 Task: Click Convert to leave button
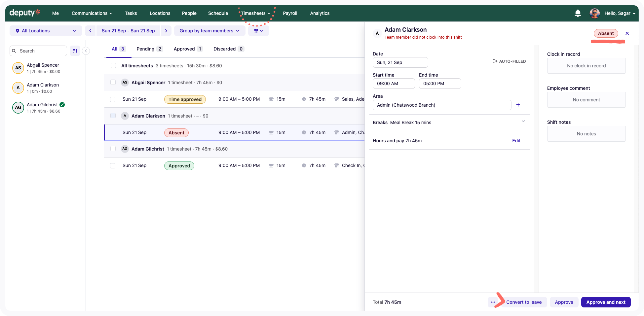click(x=524, y=302)
